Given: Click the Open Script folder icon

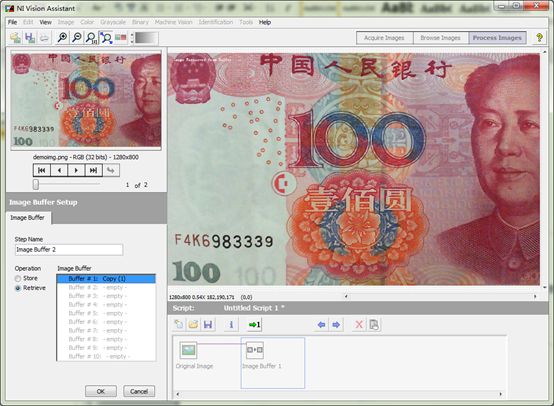Looking at the screenshot, I should 193,324.
